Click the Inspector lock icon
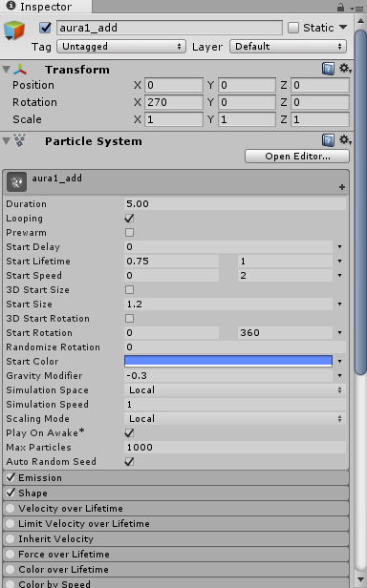Viewport: 367px width, 588px height. point(340,7)
